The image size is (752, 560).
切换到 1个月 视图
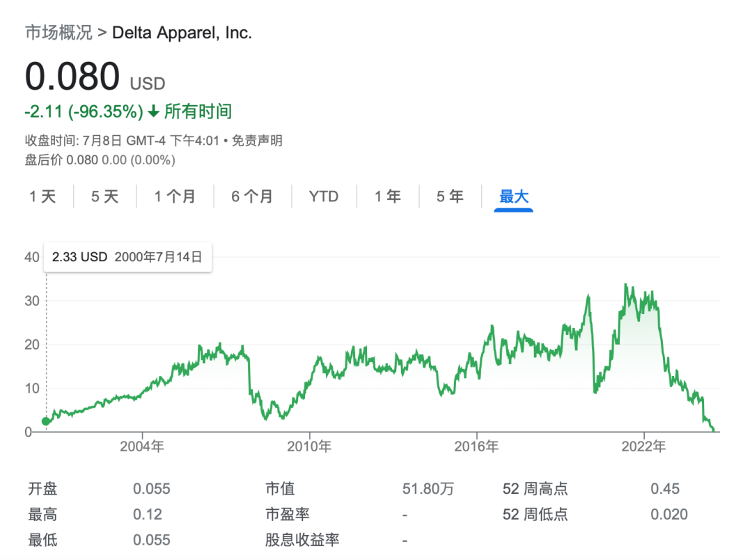coord(175,196)
